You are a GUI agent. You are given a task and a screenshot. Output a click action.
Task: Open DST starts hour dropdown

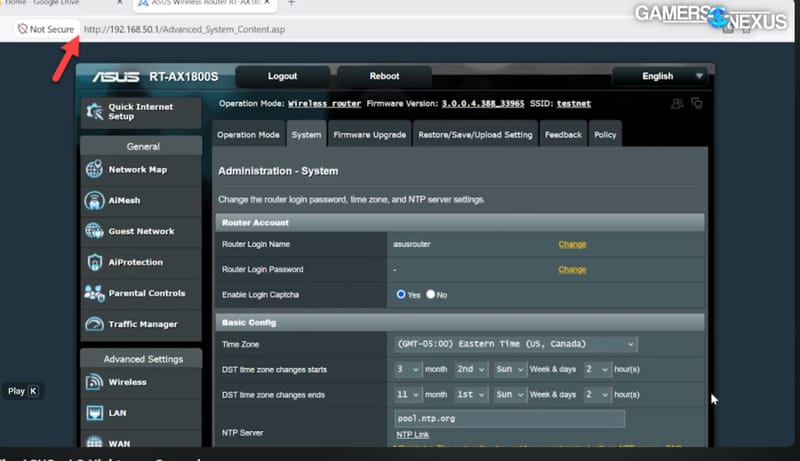pyautogui.click(x=596, y=369)
